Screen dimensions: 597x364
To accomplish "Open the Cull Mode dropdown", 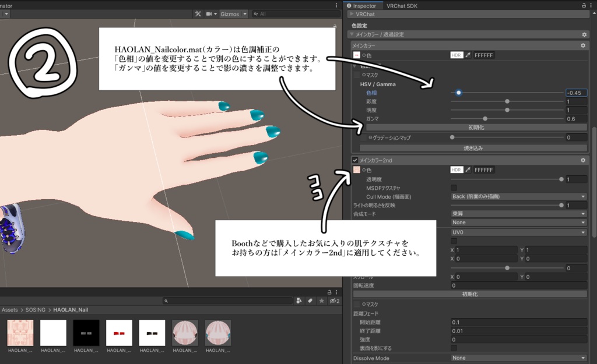I will [x=518, y=196].
